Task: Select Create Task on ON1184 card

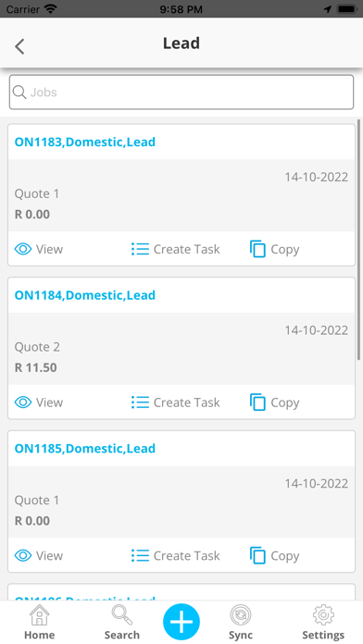Action: [187, 402]
